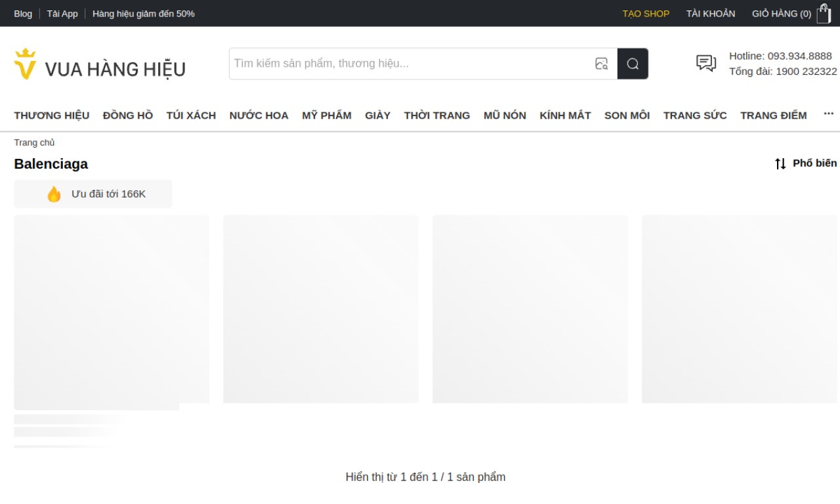Open the MŨ NÓN category
This screenshot has width=840, height=504.
pos(505,115)
